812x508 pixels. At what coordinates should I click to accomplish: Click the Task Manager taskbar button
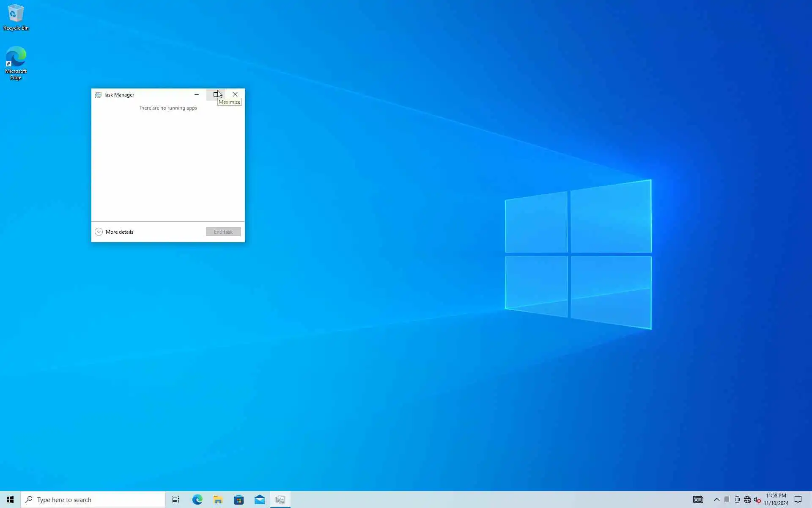(280, 500)
